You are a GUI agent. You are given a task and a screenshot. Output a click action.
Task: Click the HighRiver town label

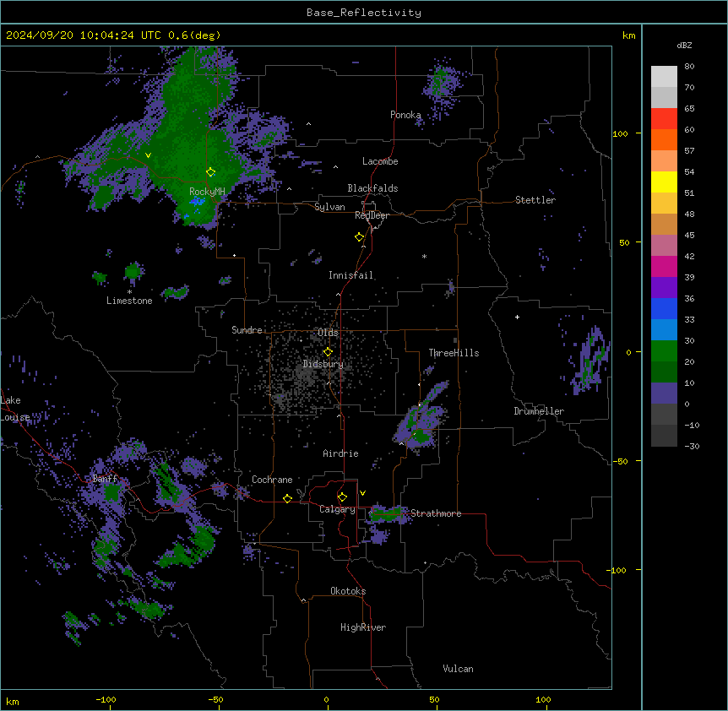pos(363,627)
